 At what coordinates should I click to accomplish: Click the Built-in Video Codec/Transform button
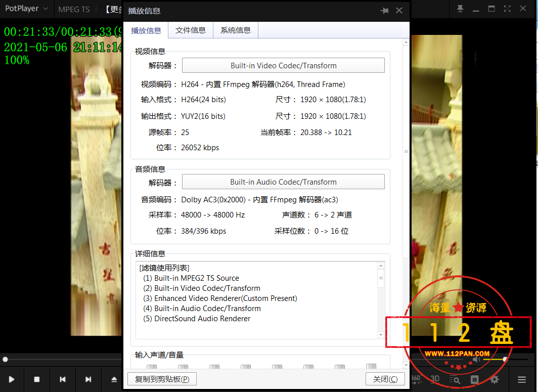(x=283, y=66)
